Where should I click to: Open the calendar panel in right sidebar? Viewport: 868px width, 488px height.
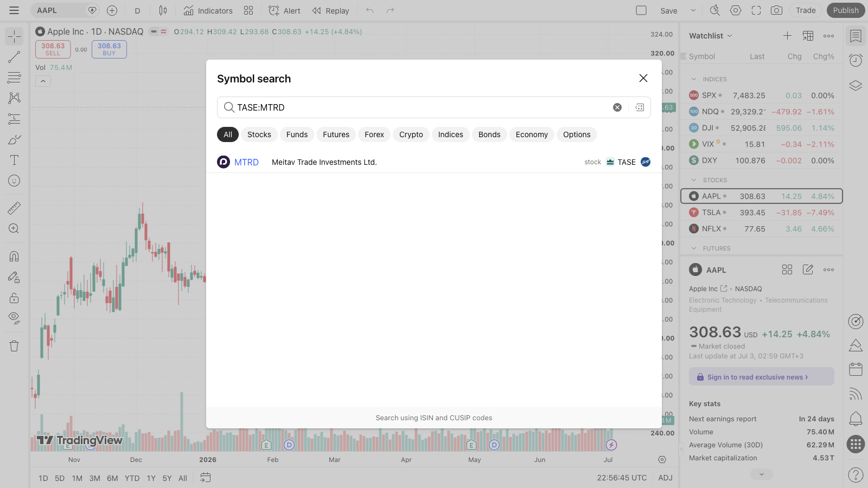[x=856, y=369]
